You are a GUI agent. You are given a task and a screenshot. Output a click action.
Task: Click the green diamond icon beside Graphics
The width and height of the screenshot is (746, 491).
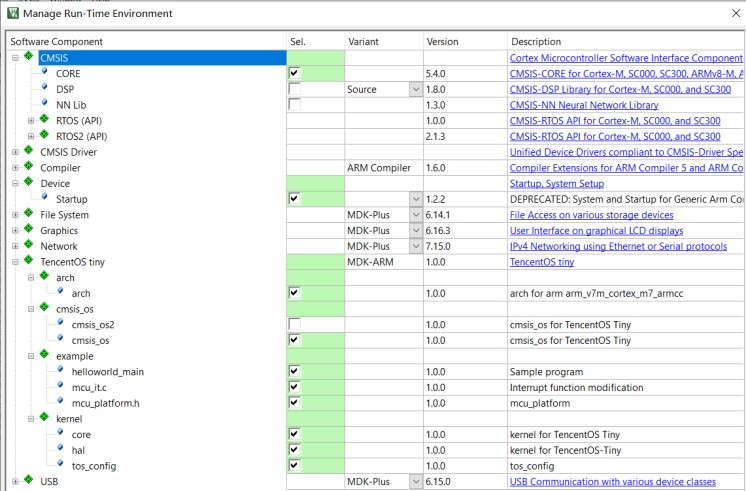pos(29,229)
